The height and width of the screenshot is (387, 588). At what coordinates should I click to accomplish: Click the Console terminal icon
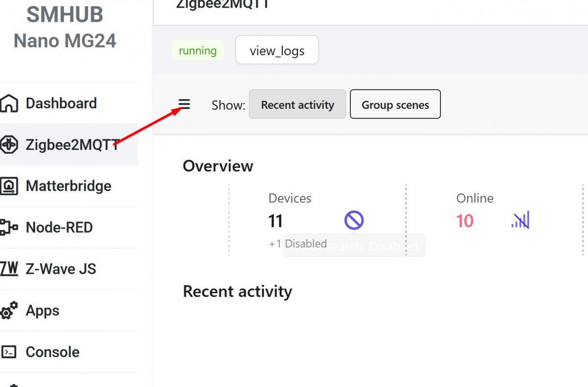coord(9,352)
